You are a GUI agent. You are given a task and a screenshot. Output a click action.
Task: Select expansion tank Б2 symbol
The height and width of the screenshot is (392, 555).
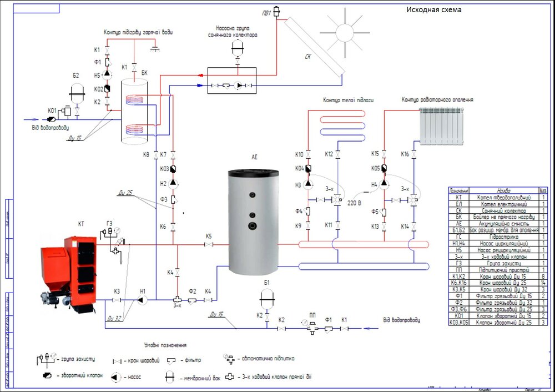[77, 94]
